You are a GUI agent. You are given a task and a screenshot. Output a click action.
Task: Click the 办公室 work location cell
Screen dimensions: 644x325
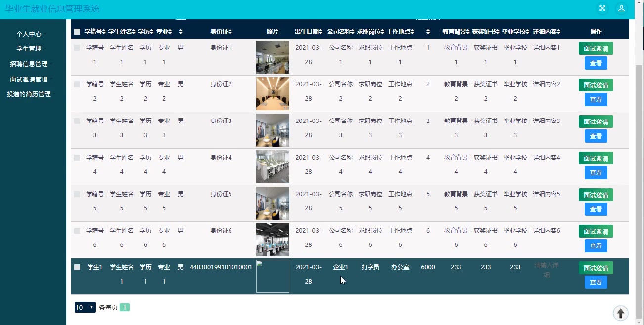(x=400, y=267)
